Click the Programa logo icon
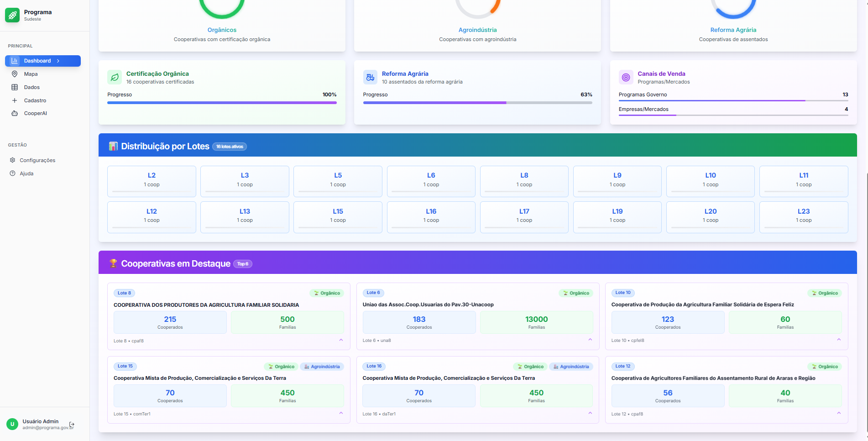 pos(12,15)
